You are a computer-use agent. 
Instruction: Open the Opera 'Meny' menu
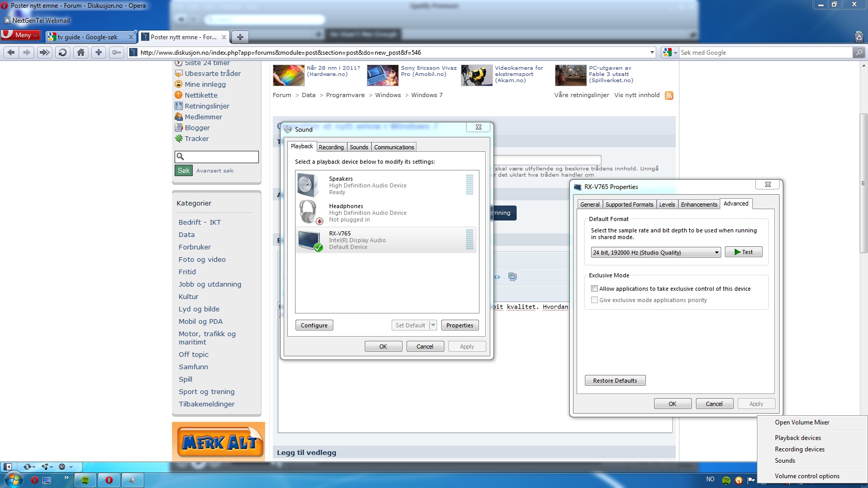[21, 35]
